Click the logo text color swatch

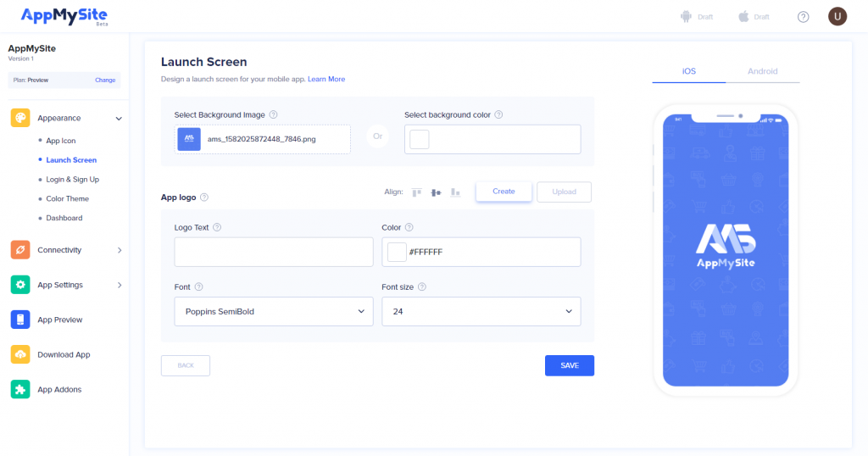[x=397, y=252]
